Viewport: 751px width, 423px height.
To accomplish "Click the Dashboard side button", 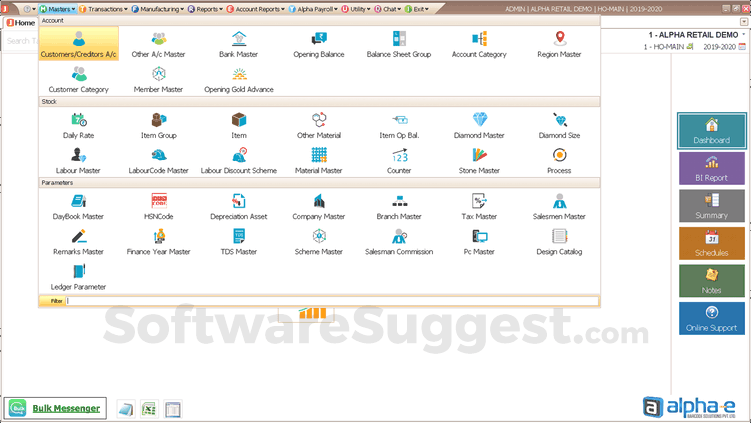I will tap(712, 131).
